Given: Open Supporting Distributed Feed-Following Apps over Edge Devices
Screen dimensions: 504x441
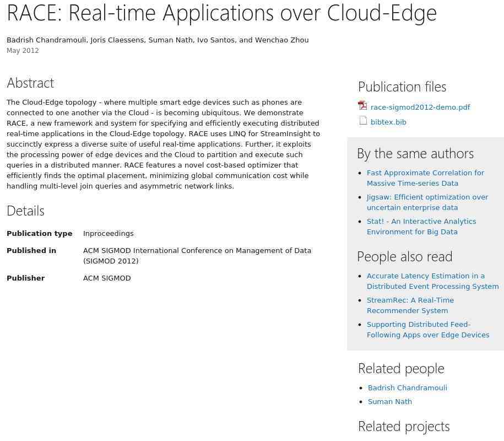Looking at the screenshot, I should point(428,330).
